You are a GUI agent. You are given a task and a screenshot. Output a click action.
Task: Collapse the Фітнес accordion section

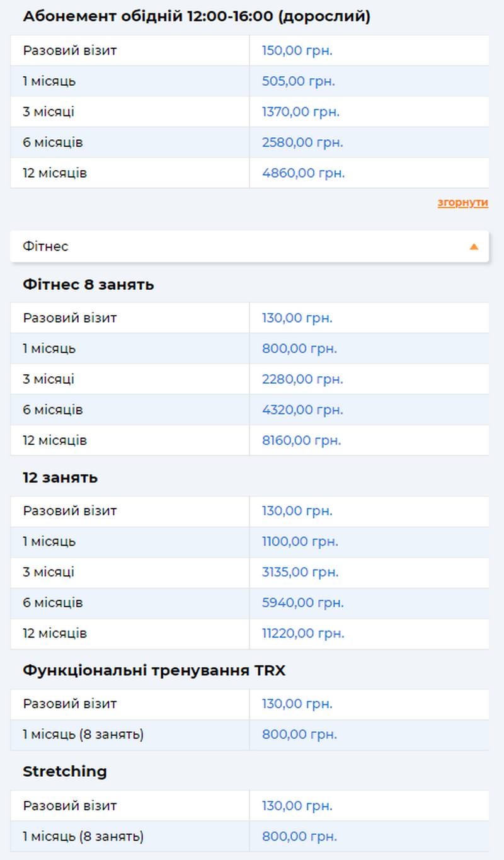[x=249, y=246]
